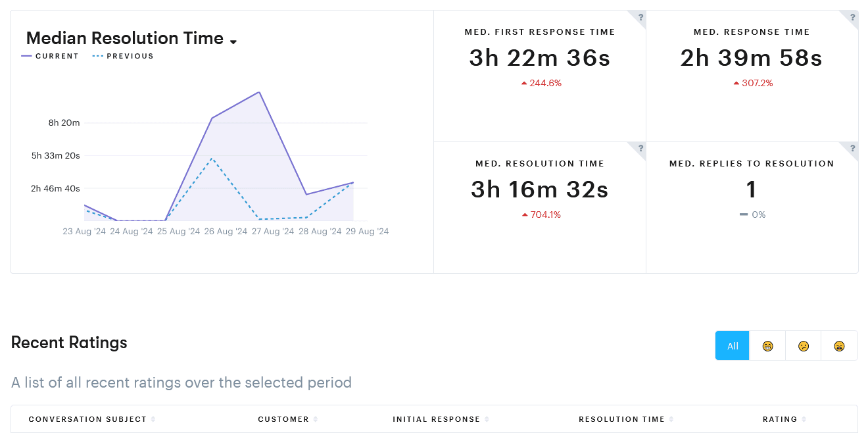
Task: Click the Recent Ratings heading
Action: (x=69, y=342)
